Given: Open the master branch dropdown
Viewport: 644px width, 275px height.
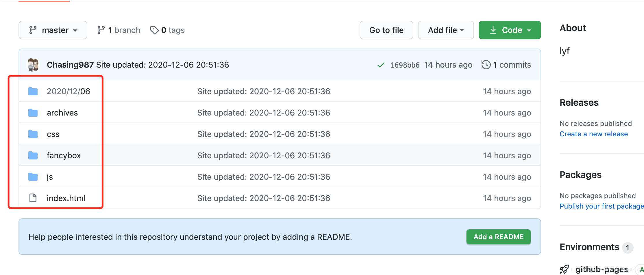Looking at the screenshot, I should tap(53, 30).
